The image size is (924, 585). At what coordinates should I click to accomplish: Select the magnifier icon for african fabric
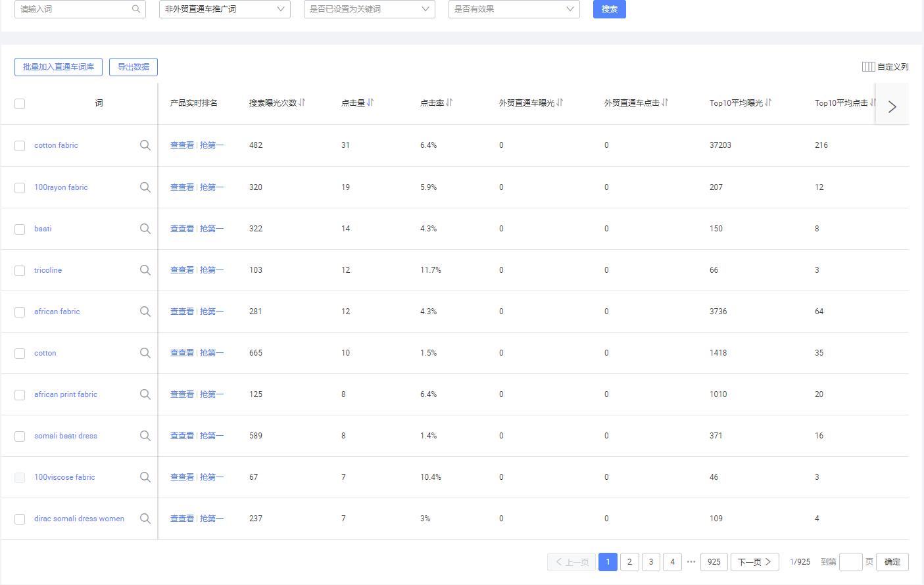click(x=145, y=312)
